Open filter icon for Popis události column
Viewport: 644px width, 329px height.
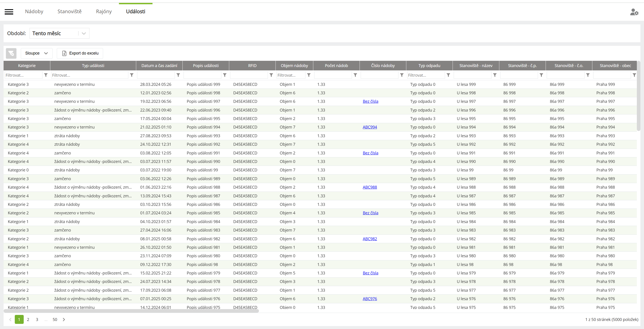[x=225, y=75]
